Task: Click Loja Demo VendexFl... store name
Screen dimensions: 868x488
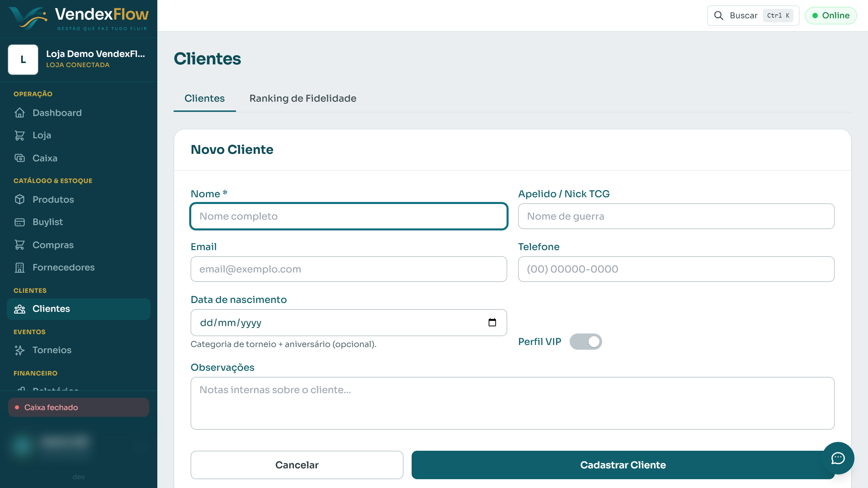Action: coord(96,54)
